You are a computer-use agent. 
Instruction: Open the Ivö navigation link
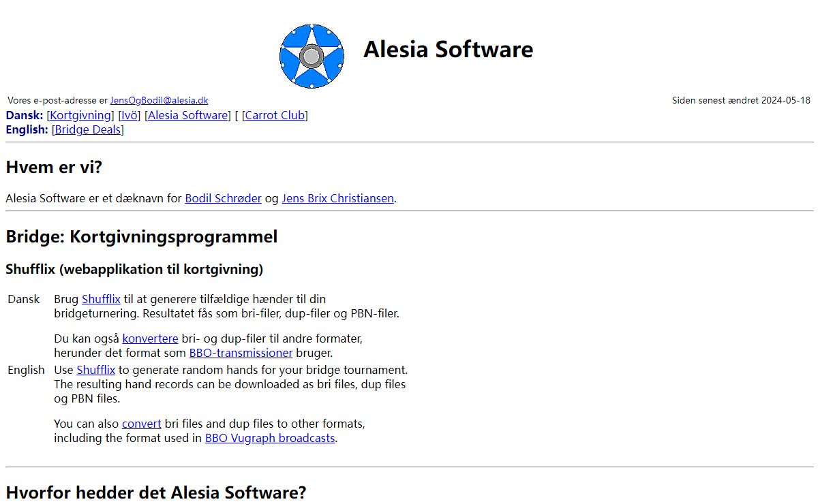click(x=130, y=115)
